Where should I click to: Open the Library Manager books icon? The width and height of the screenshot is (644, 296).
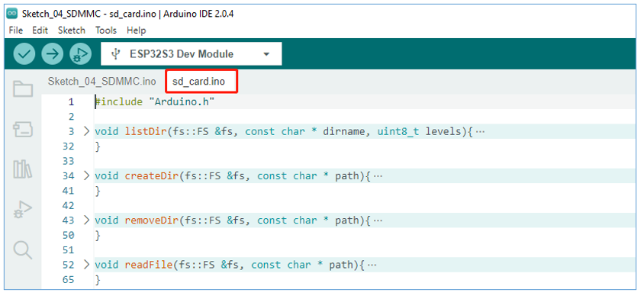pyautogui.click(x=23, y=169)
